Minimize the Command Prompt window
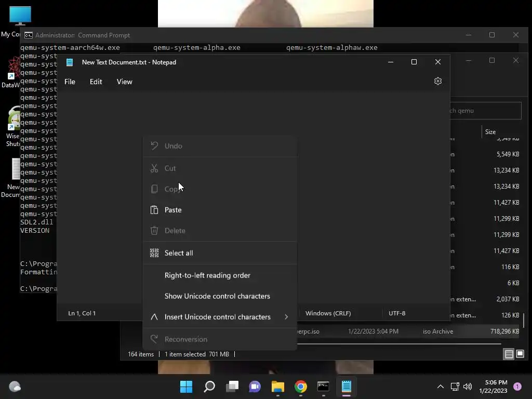 pyautogui.click(x=469, y=35)
